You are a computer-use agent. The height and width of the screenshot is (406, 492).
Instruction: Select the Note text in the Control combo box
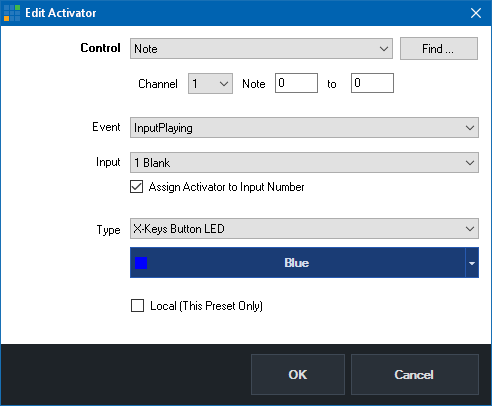click(146, 49)
